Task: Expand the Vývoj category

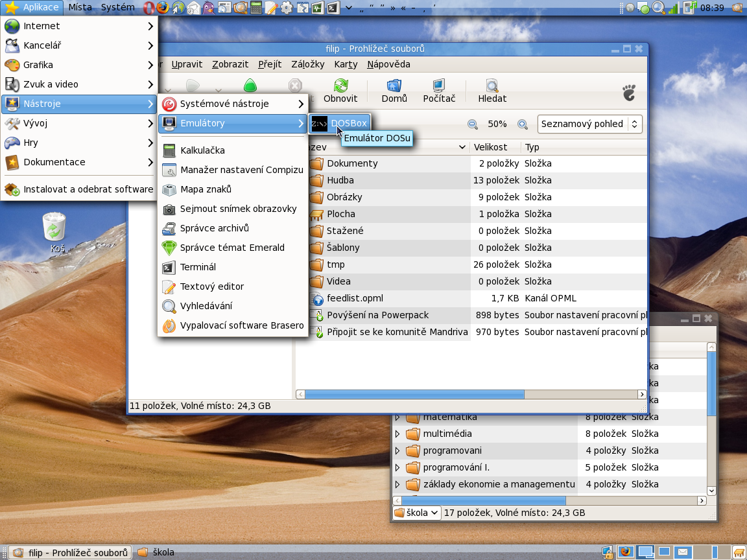Action: [x=79, y=123]
